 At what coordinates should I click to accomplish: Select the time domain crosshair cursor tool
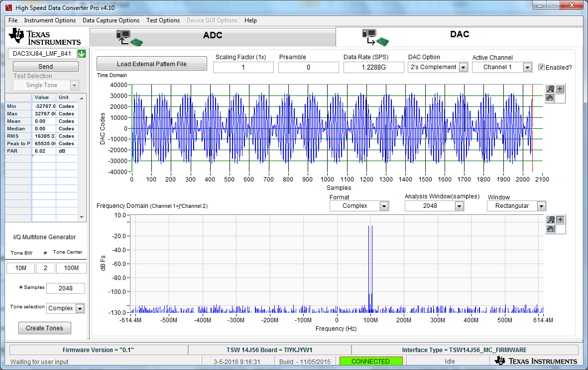[560, 89]
